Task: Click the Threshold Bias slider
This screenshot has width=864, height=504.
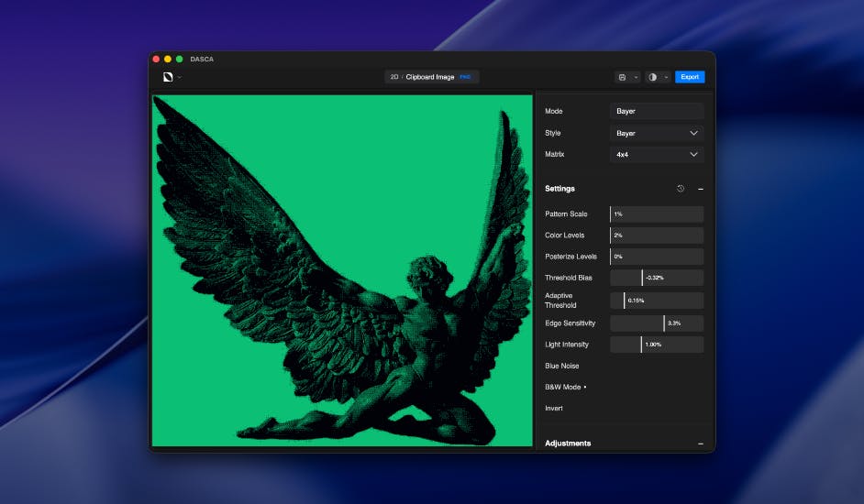Action: tap(657, 278)
